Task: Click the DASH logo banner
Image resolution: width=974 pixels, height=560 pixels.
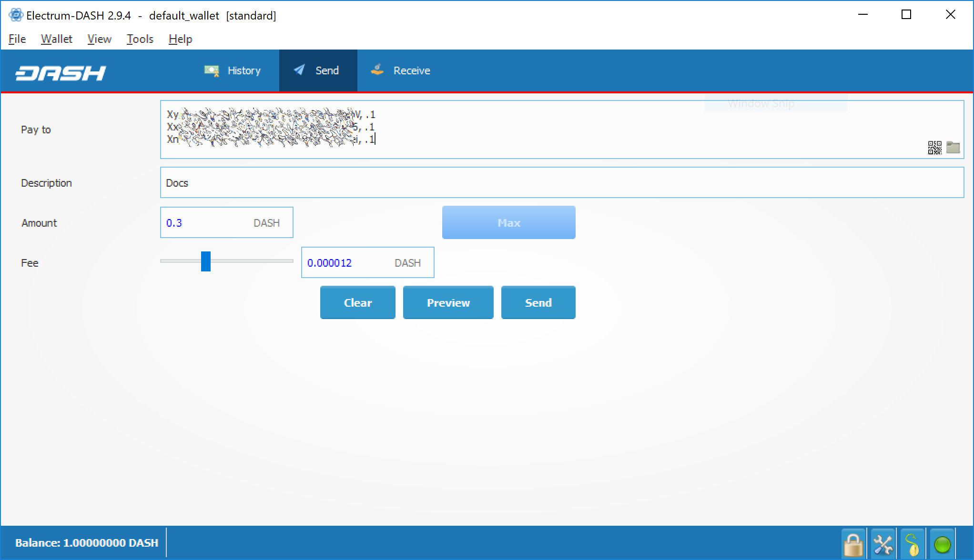Action: click(61, 72)
